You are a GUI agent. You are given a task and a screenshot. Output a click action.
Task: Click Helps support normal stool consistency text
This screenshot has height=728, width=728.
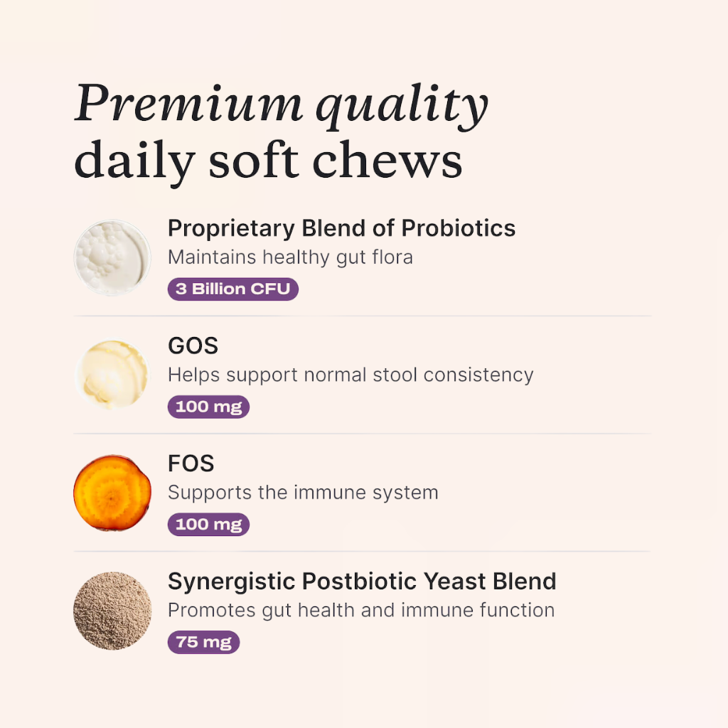(350, 374)
